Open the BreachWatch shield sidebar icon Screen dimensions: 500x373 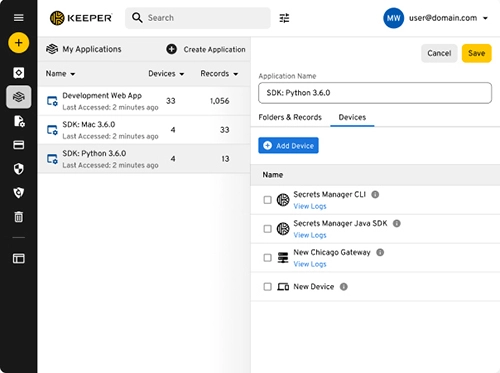pos(19,192)
